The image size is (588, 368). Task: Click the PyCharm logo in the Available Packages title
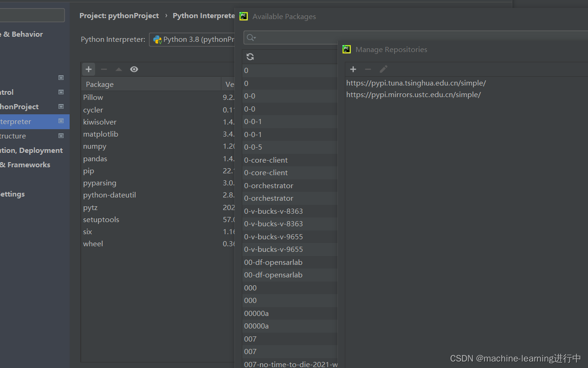pyautogui.click(x=244, y=16)
